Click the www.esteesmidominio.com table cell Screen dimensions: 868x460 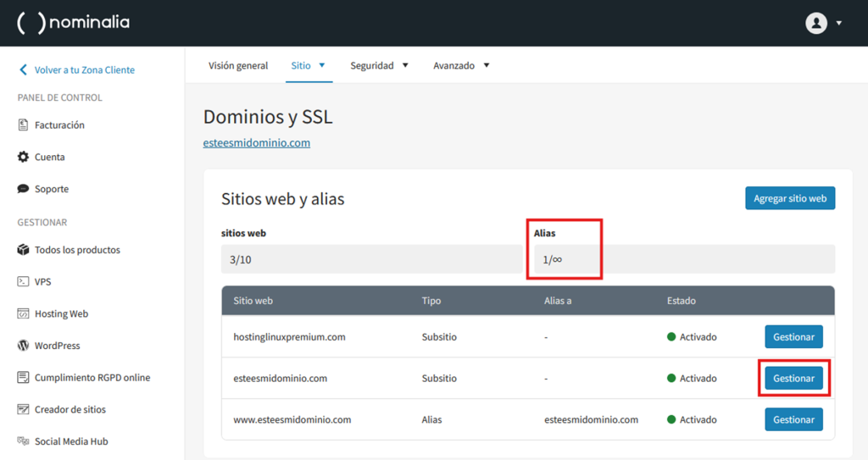(x=292, y=419)
